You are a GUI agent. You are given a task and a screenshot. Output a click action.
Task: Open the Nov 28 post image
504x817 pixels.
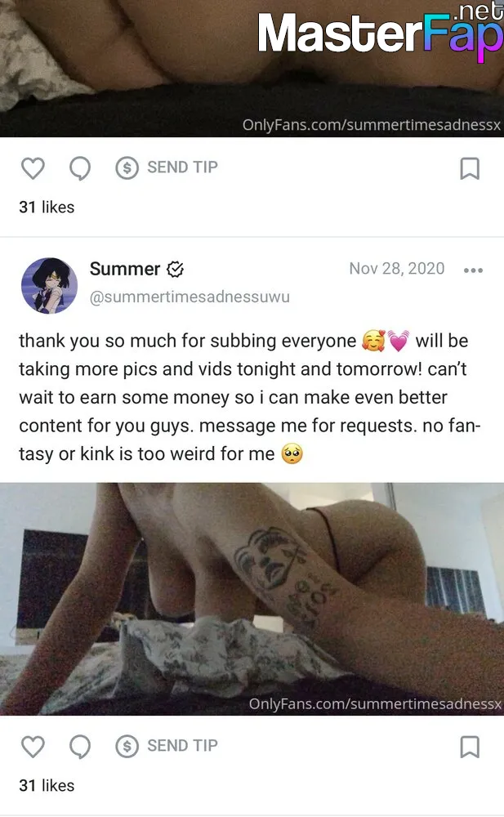252,599
